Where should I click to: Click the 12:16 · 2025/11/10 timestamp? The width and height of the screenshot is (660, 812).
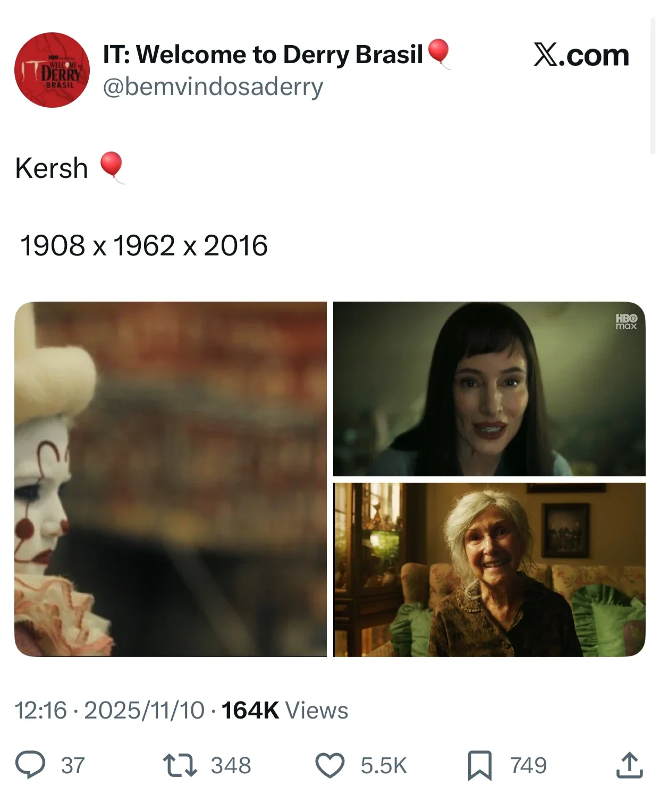click(109, 710)
